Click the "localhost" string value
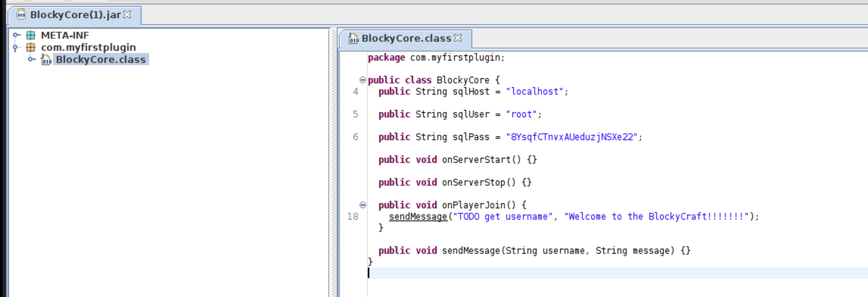This screenshot has width=868, height=297. tap(534, 91)
